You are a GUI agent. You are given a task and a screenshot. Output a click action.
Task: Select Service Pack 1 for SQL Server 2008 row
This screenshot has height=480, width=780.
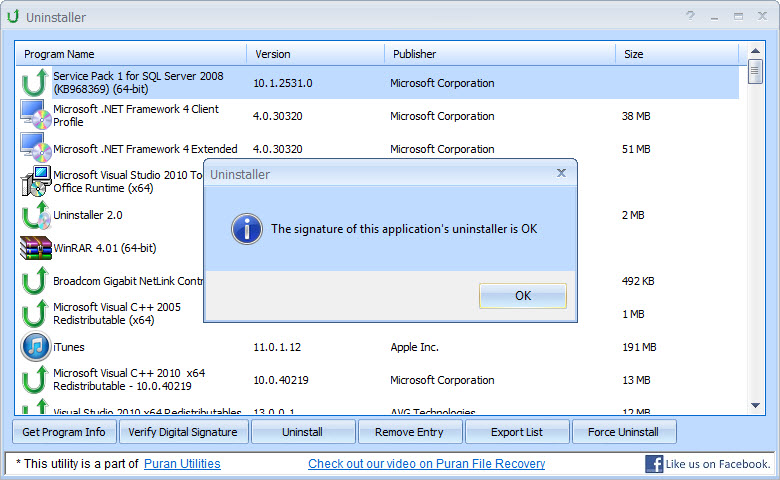pyautogui.click(x=378, y=83)
